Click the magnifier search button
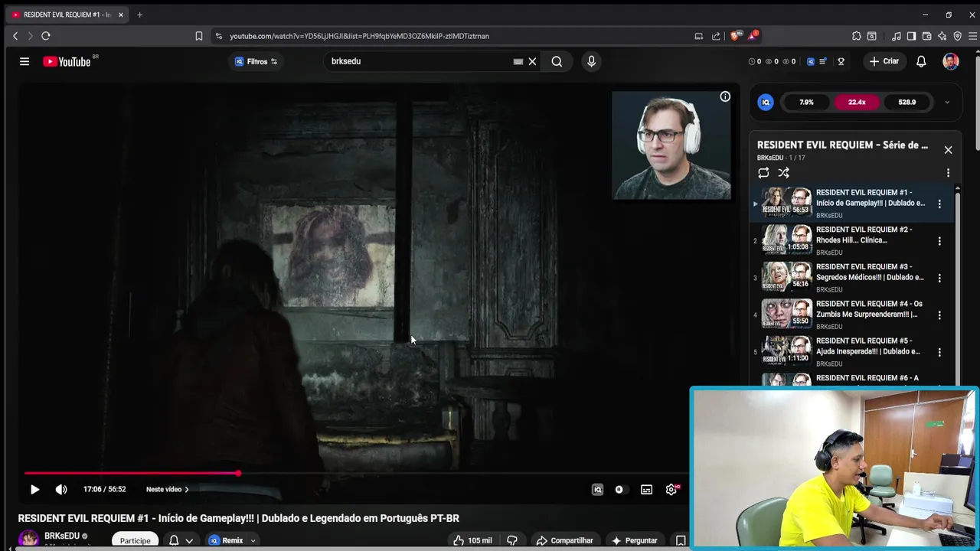 (x=557, y=61)
